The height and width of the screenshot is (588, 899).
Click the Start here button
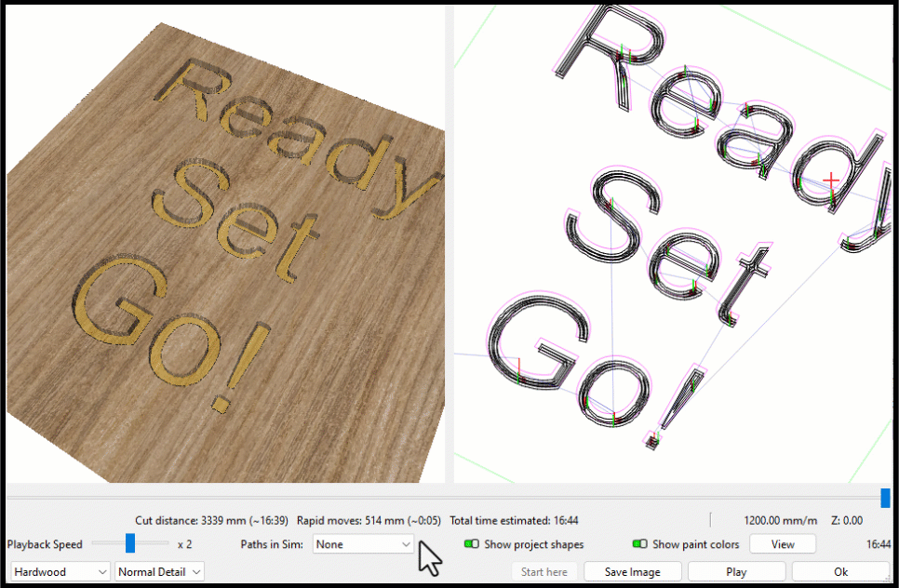(544, 572)
